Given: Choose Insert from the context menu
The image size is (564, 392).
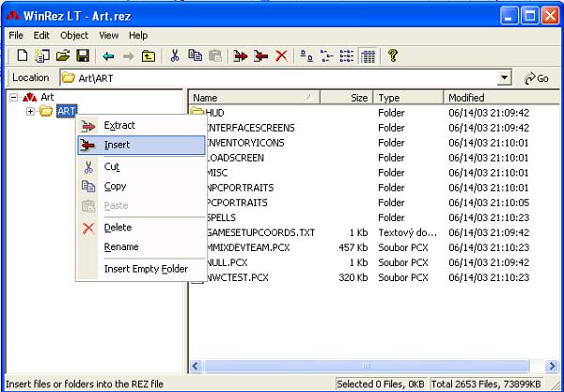Looking at the screenshot, I should 141,146.
